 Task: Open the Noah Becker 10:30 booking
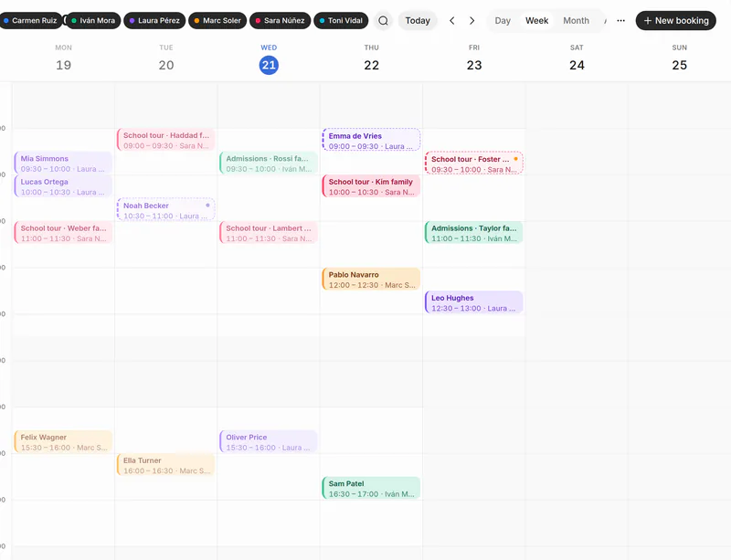(166, 210)
